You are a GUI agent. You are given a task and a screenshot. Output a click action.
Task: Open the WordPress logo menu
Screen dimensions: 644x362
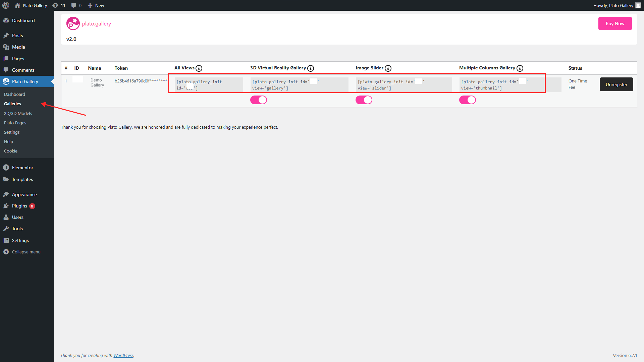click(x=6, y=5)
